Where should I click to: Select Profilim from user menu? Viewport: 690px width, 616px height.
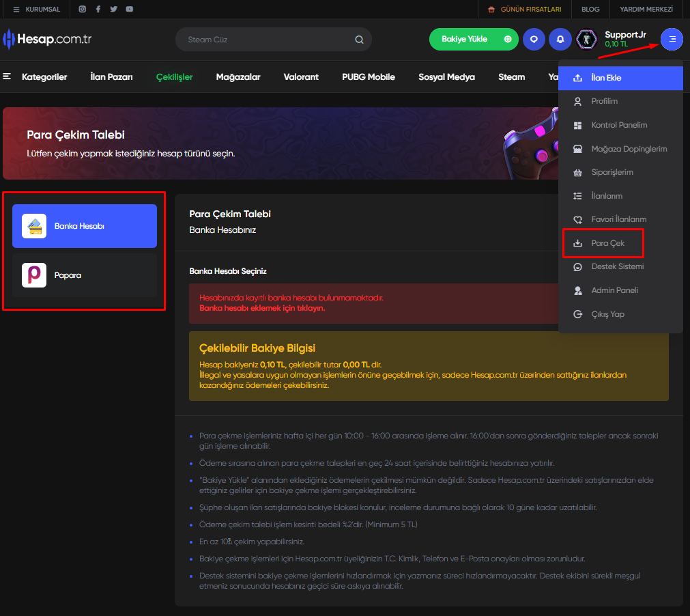620,102
